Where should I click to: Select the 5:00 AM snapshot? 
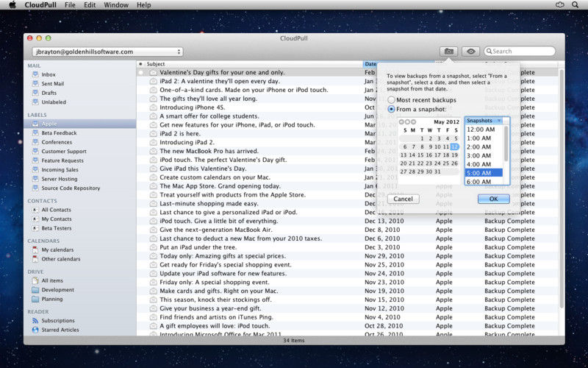tap(484, 173)
